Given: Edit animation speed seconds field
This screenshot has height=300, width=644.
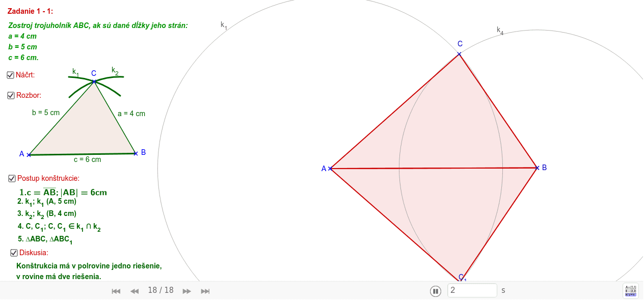Looking at the screenshot, I should (x=472, y=290).
